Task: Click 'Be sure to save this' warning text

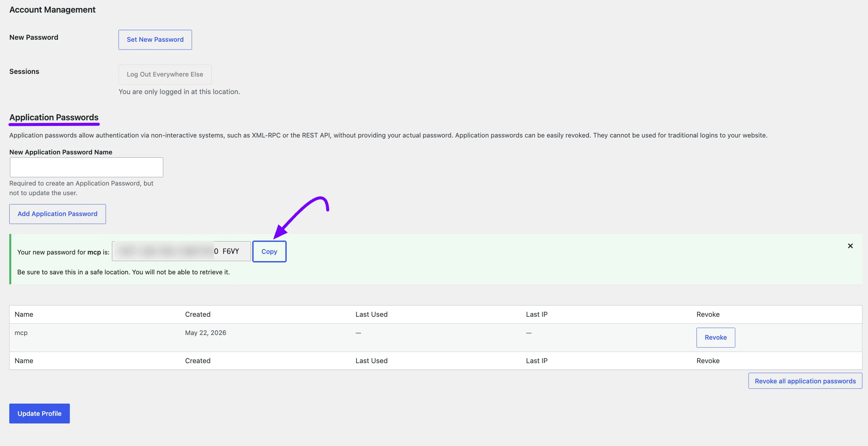Action: pos(124,272)
